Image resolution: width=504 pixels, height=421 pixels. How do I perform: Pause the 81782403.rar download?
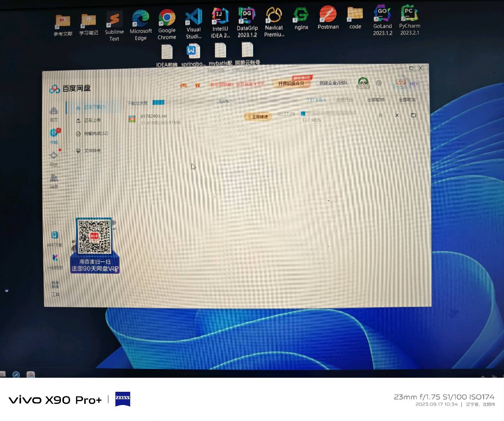[380, 115]
